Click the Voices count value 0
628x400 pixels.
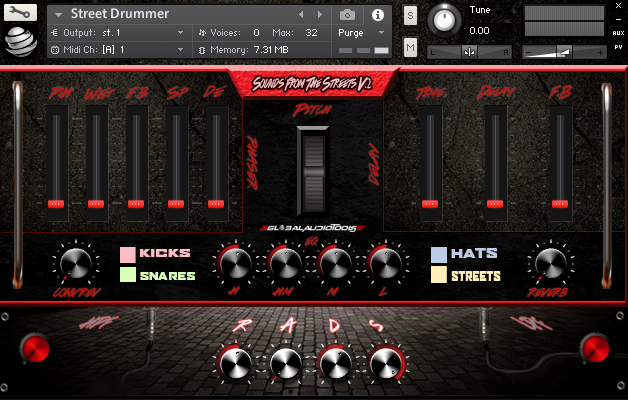point(256,33)
